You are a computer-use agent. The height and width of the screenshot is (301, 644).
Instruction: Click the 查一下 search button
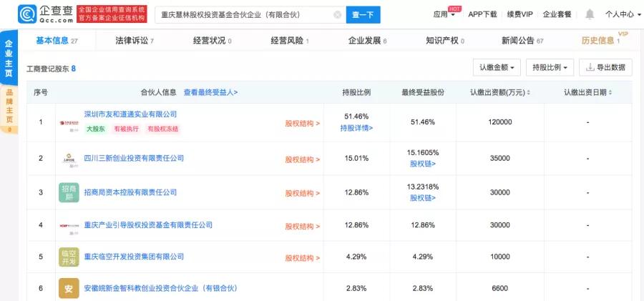point(363,15)
